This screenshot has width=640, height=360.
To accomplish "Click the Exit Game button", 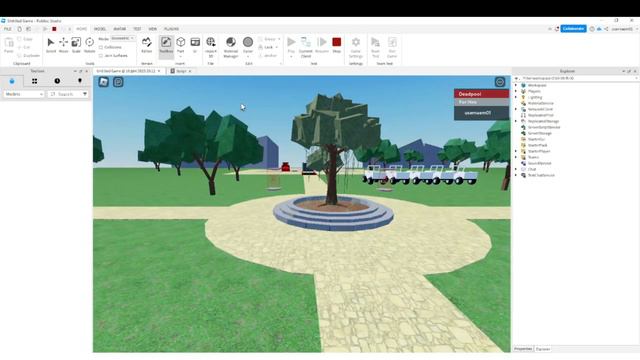I will click(x=392, y=46).
